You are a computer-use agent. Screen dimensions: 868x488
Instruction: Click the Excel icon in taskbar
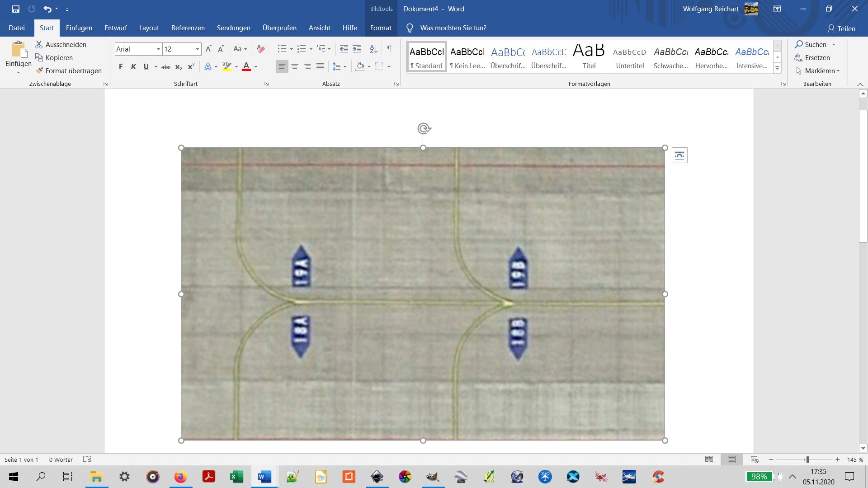(236, 477)
